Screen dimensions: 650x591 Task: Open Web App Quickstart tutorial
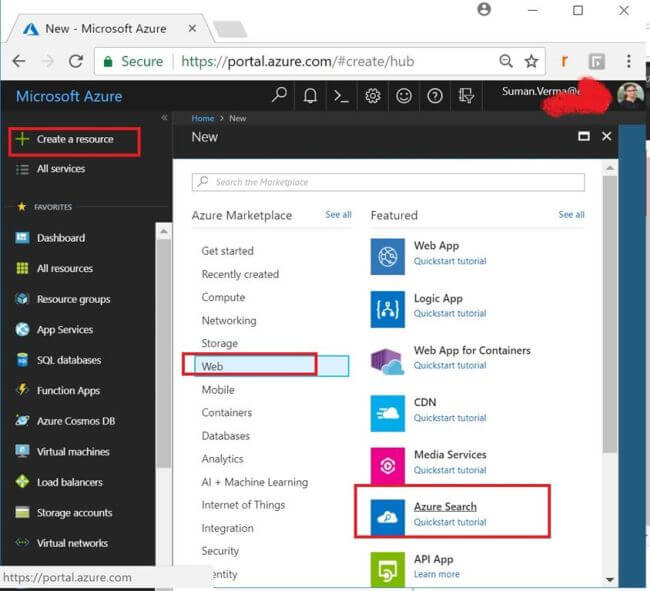coord(450,261)
